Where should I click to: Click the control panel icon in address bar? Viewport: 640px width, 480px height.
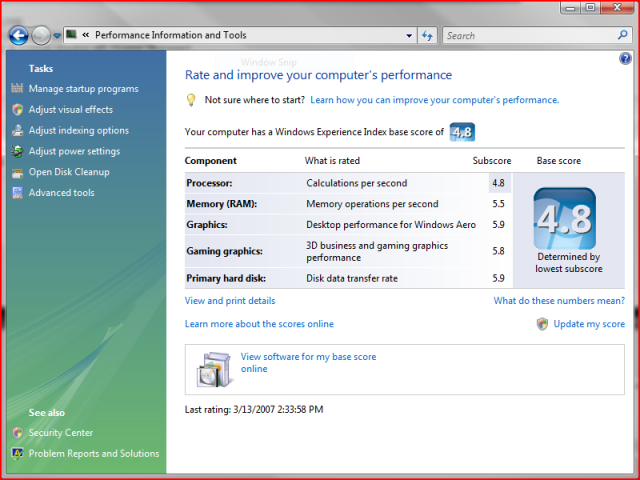[71, 34]
